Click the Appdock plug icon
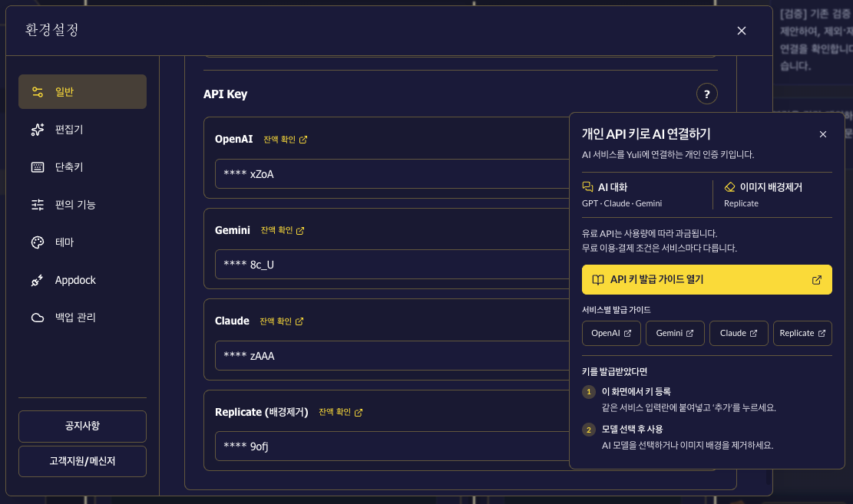 click(x=38, y=280)
